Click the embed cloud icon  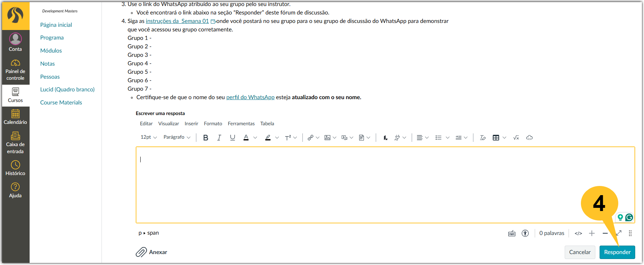(x=529, y=138)
